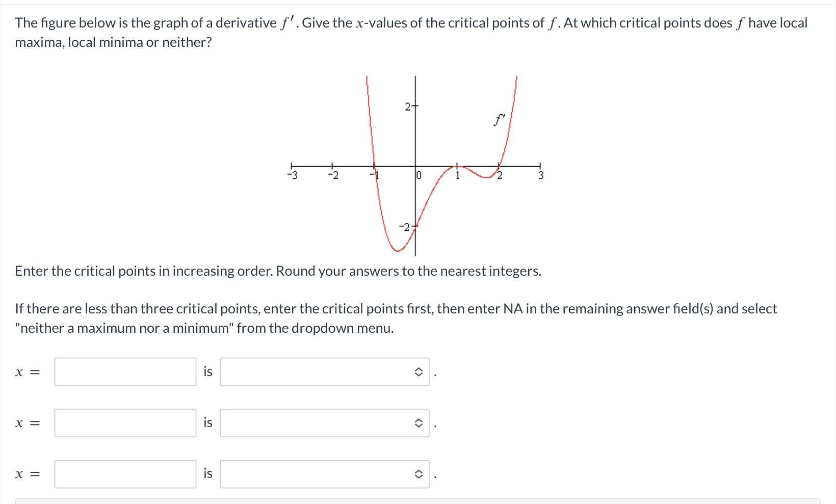Viewport: 836px width, 504px height.
Task: Click the up-down chevron icon on the first dropdown
Action: [418, 373]
